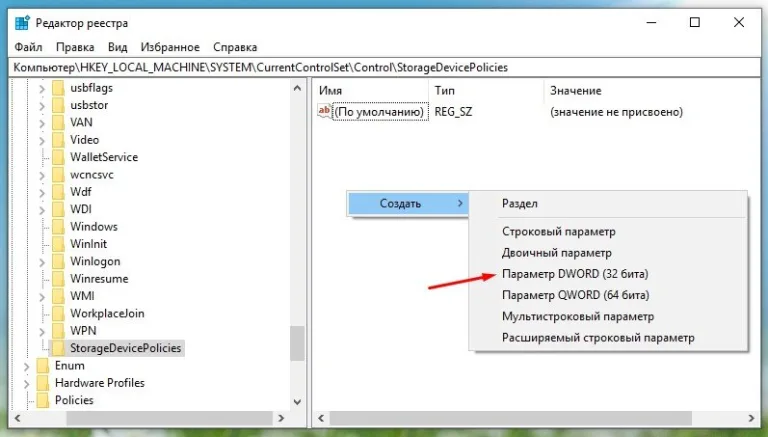The image size is (768, 437).
Task: Click the 'ab' string value icon
Action: (x=324, y=111)
